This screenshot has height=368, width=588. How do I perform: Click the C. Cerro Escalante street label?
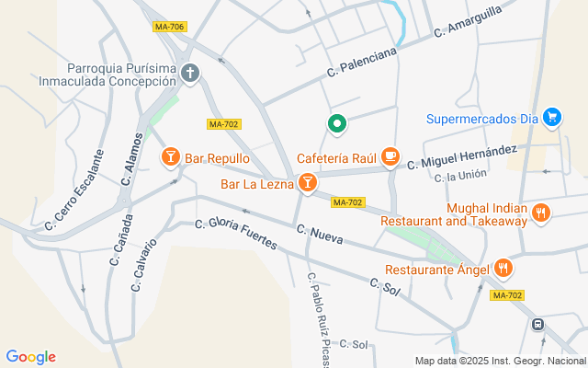tap(73, 190)
